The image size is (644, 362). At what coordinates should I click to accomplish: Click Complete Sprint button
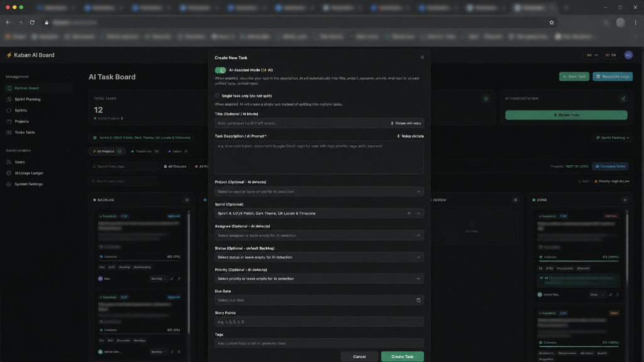pyautogui.click(x=610, y=166)
